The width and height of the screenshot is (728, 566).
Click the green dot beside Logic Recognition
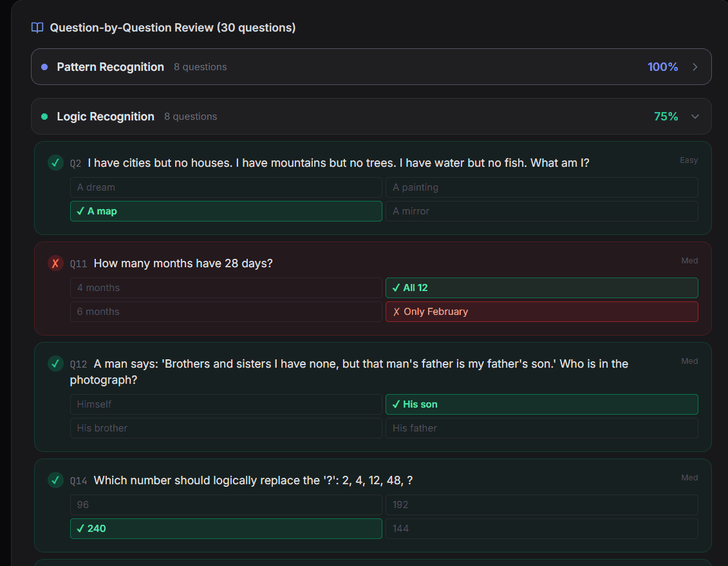click(44, 117)
